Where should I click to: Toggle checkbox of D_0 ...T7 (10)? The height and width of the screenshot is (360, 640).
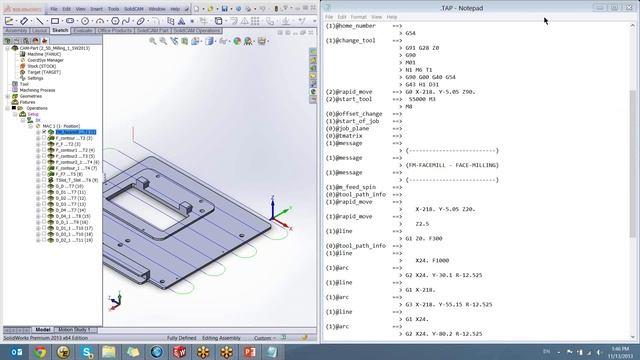coord(44,186)
